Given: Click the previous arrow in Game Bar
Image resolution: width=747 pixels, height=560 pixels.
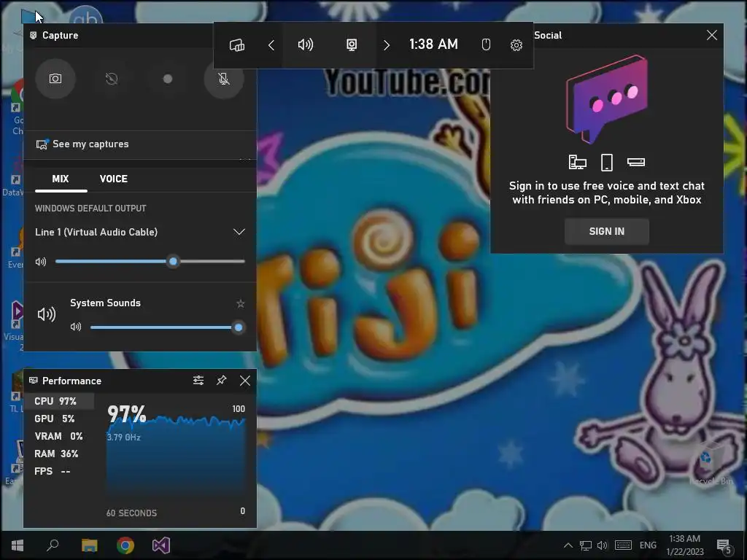Looking at the screenshot, I should [271, 45].
